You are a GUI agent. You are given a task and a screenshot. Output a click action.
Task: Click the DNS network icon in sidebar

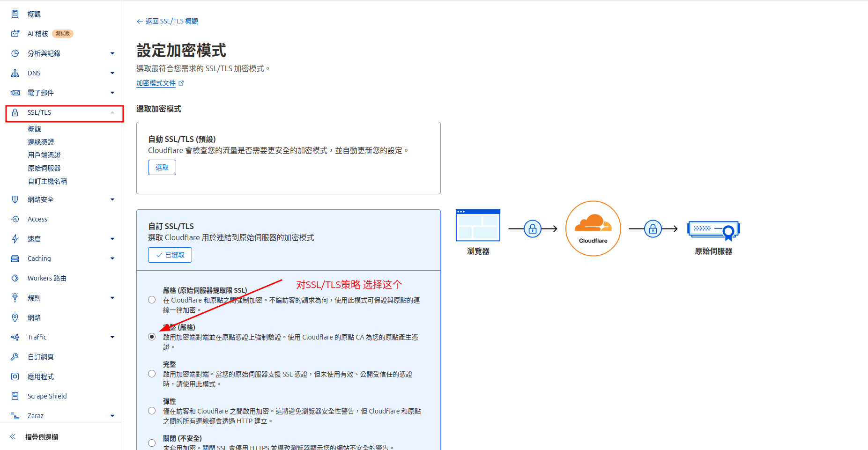pos(15,73)
